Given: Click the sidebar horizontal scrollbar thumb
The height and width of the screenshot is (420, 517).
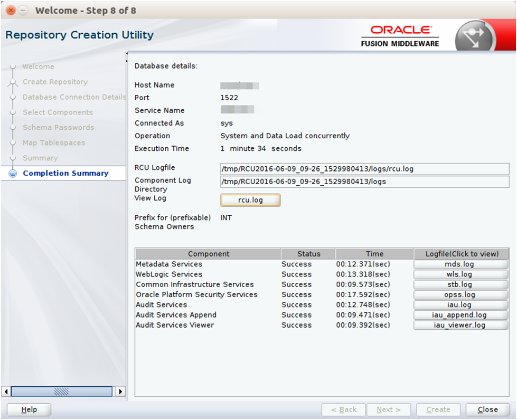Looking at the screenshot, I should (x=62, y=392).
